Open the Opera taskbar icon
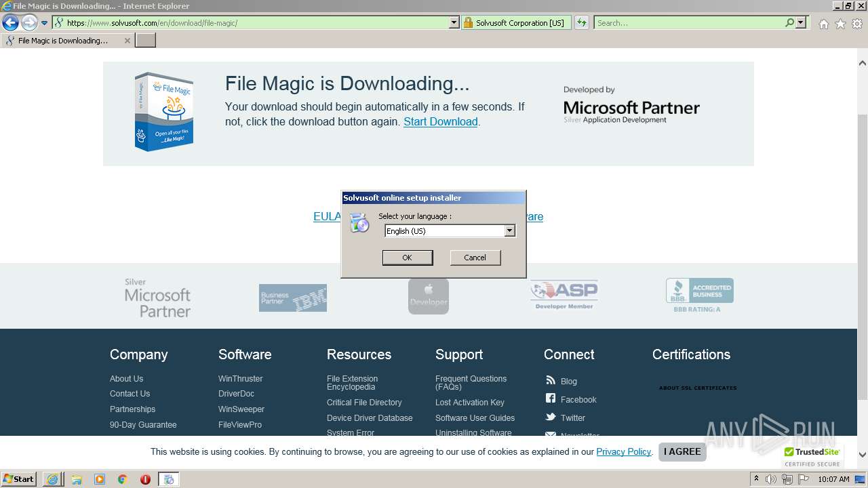 pos(145,479)
